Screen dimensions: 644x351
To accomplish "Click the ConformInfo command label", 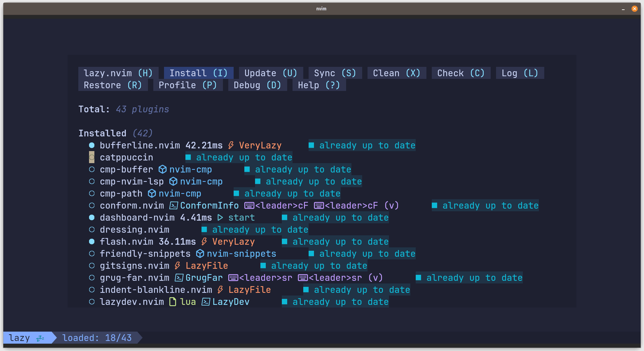I will pyautogui.click(x=209, y=205).
